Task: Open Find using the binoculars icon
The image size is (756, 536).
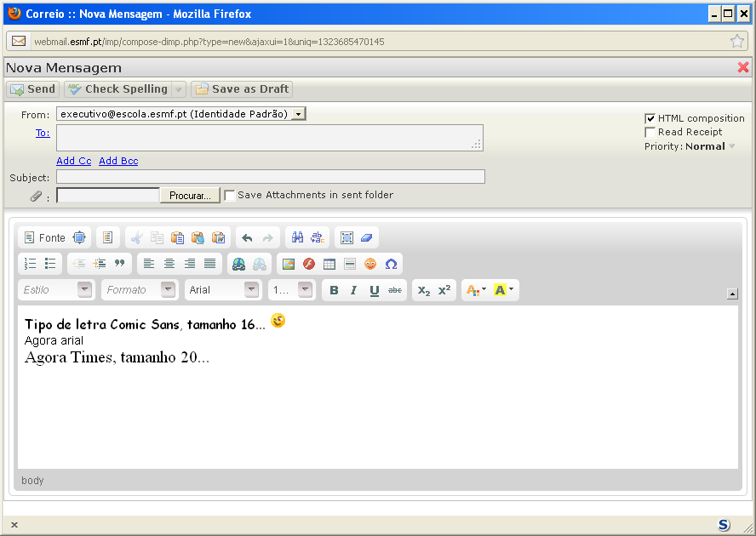Action: [297, 238]
